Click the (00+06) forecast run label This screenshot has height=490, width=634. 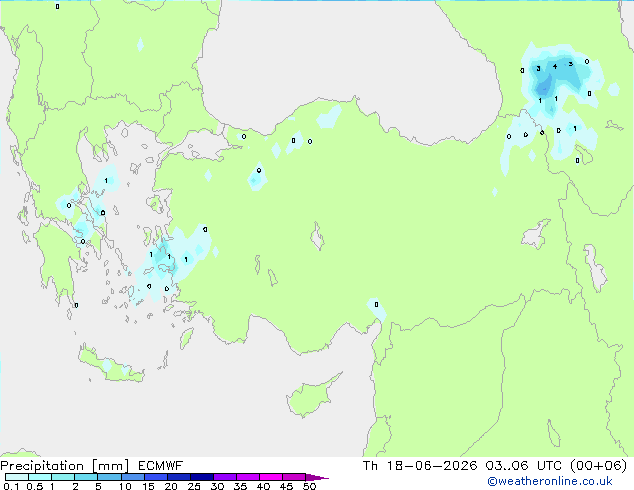point(598,466)
